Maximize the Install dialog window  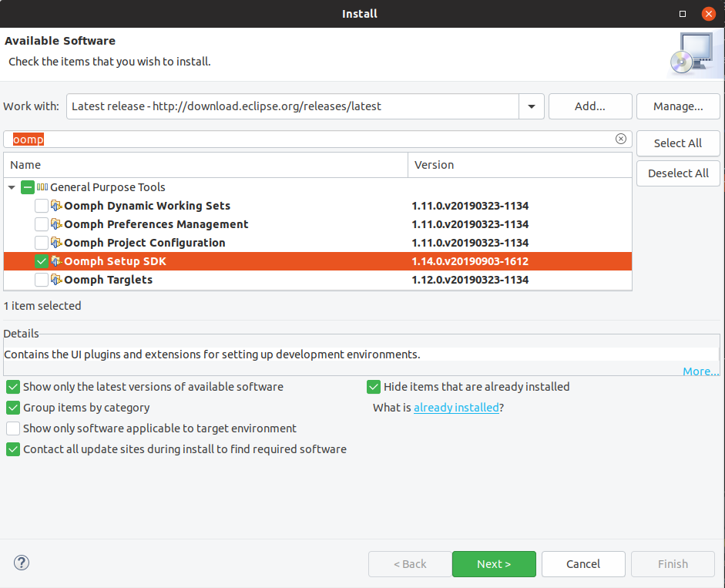(x=683, y=14)
